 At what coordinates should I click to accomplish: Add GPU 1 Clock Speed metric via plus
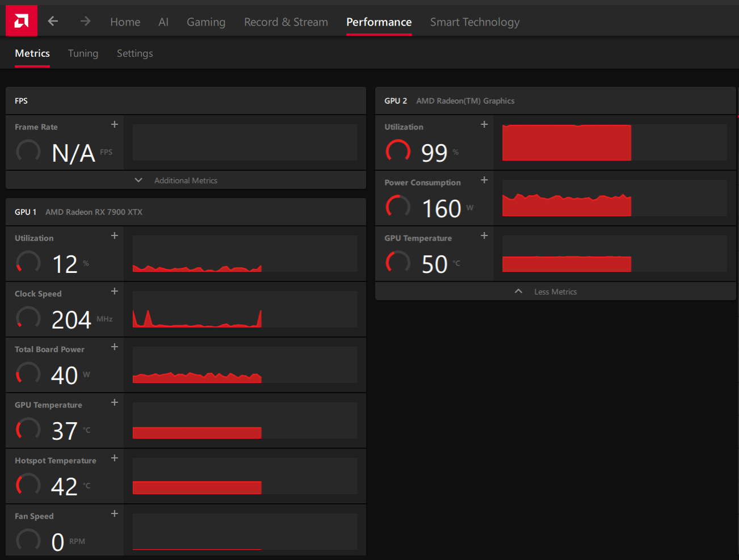115,291
